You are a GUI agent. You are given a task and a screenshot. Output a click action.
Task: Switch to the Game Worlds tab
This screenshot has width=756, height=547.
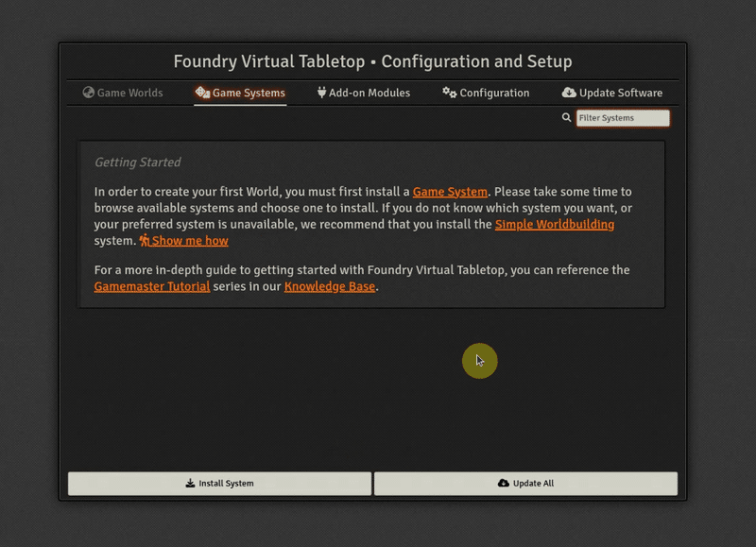[123, 93]
